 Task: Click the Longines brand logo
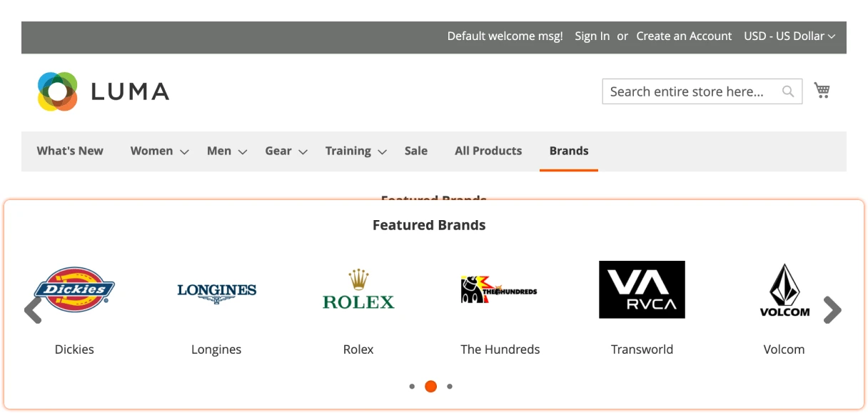pos(216,289)
